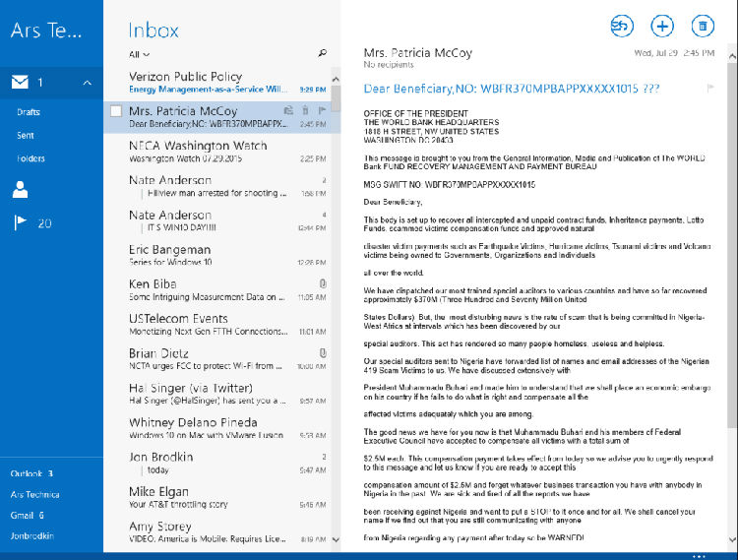Flag the Mrs. Patricia McCoy list item
This screenshot has height=560, width=738.
323,111
